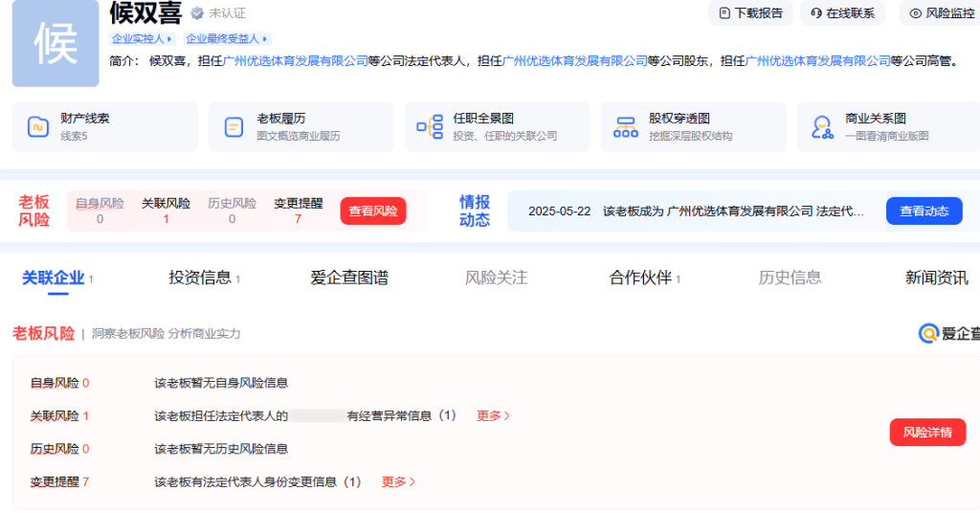Click the 财产线索 folder icon
Image resolution: width=980 pixels, height=513 pixels.
(x=38, y=127)
